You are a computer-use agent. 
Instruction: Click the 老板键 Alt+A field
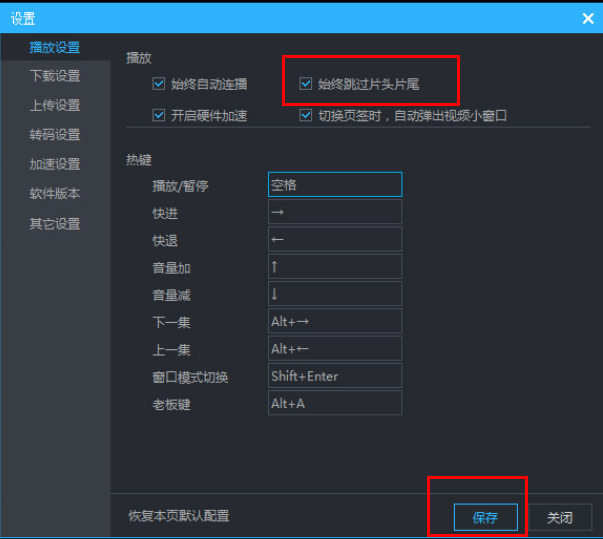coord(334,403)
